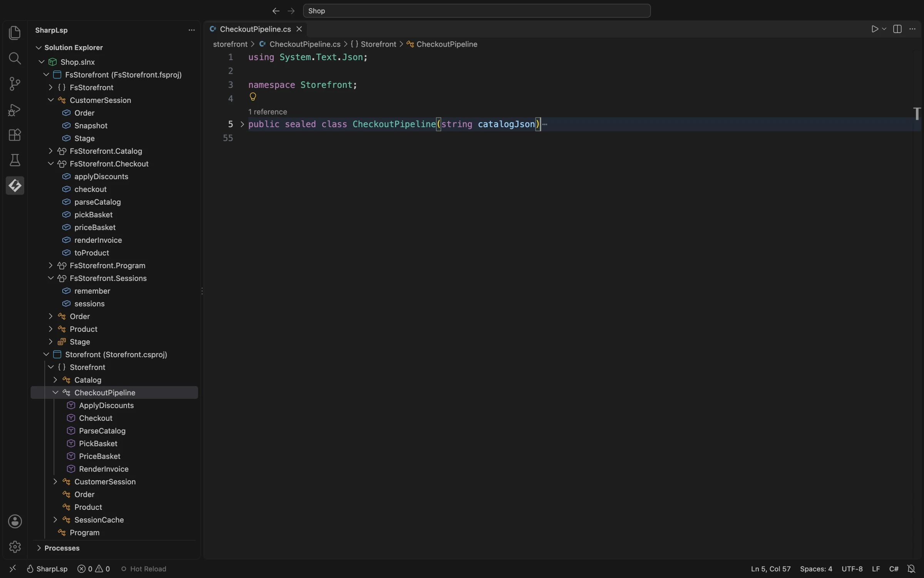This screenshot has width=924, height=578.
Task: Toggle Hot Reload in the status bar
Action: point(144,569)
